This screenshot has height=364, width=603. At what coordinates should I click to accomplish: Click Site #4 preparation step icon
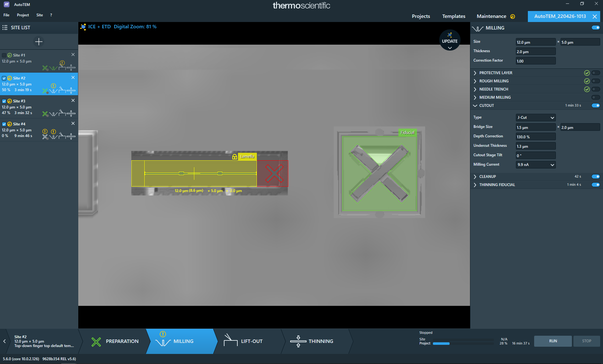click(x=45, y=136)
